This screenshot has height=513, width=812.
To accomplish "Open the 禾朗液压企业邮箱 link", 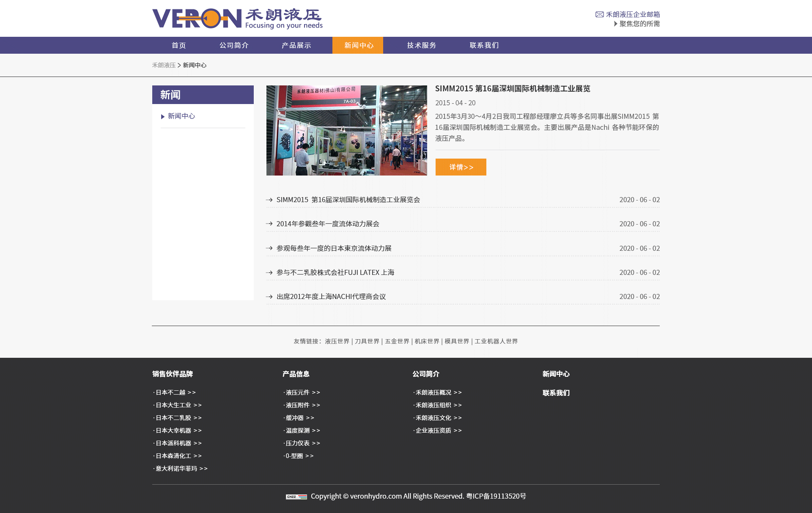I will pyautogui.click(x=633, y=14).
